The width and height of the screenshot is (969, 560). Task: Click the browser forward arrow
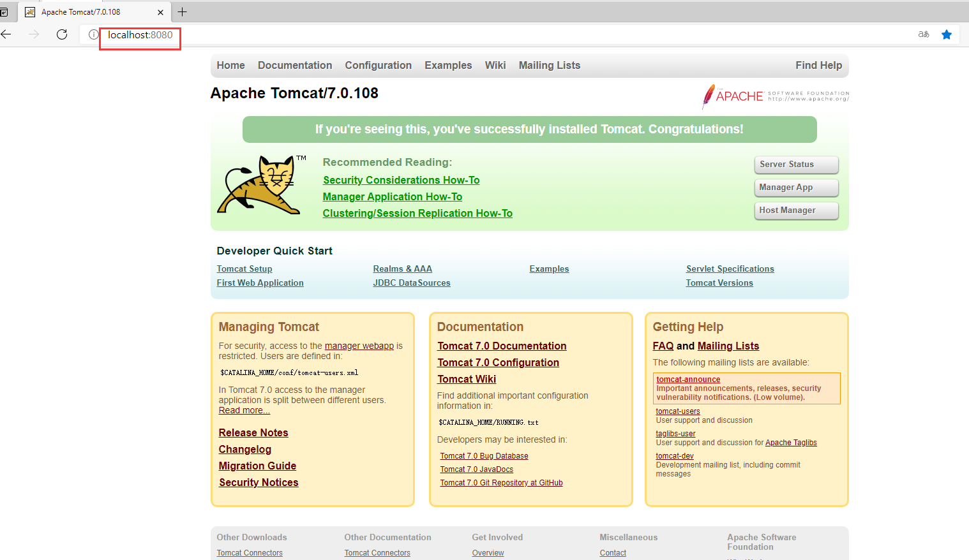34,34
